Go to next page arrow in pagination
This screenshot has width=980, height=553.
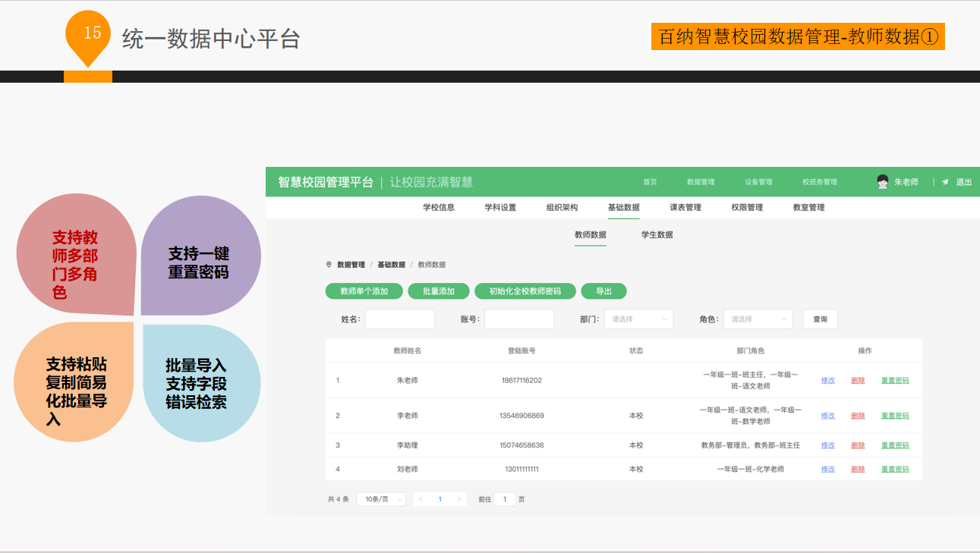(x=458, y=499)
